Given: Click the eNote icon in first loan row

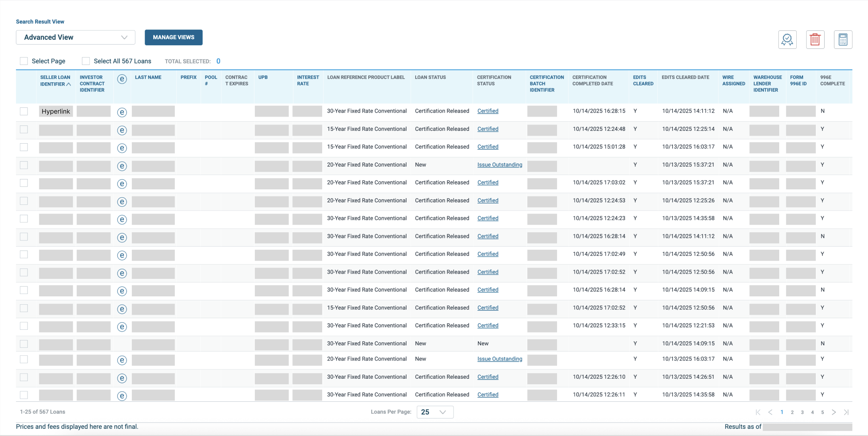Looking at the screenshot, I should pyautogui.click(x=122, y=112).
